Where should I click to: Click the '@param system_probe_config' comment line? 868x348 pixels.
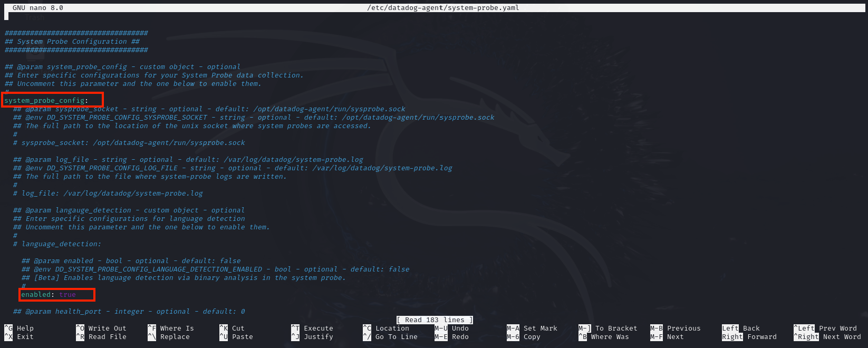click(x=122, y=67)
